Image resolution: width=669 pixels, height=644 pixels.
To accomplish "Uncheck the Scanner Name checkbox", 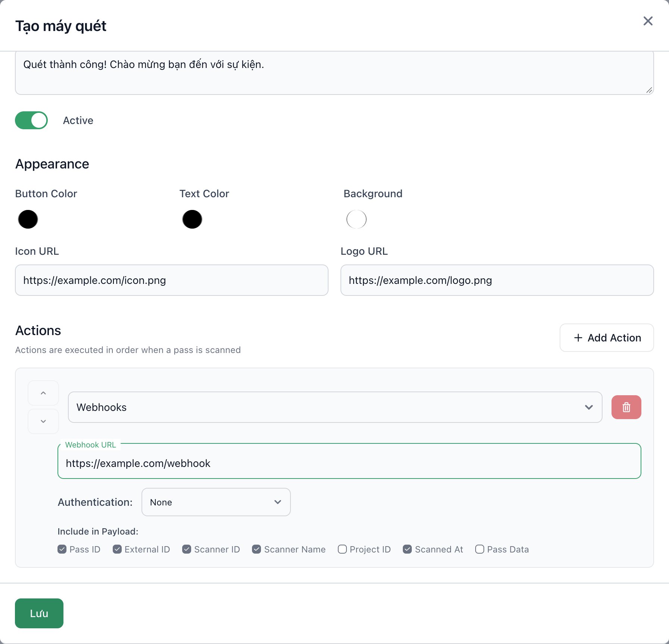I will [x=256, y=549].
